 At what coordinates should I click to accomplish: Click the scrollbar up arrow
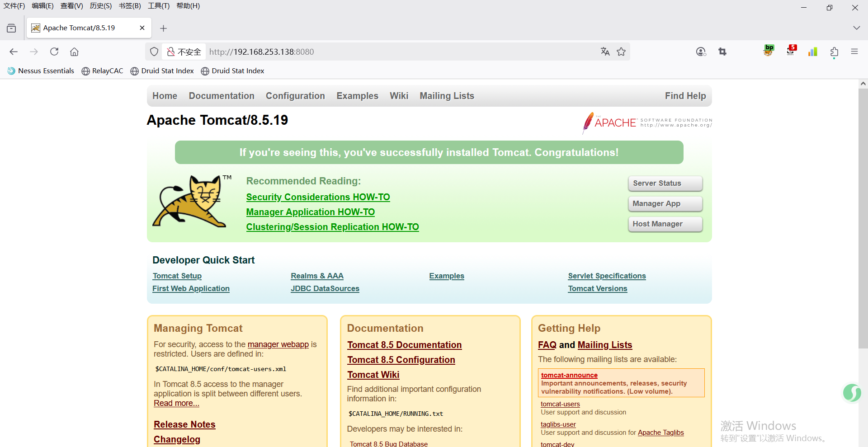[x=863, y=84]
